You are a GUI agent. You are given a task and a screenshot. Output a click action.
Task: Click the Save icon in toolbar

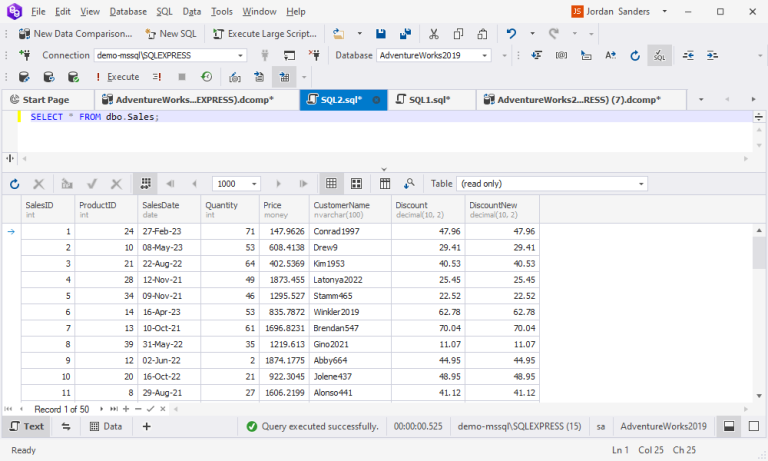click(381, 34)
